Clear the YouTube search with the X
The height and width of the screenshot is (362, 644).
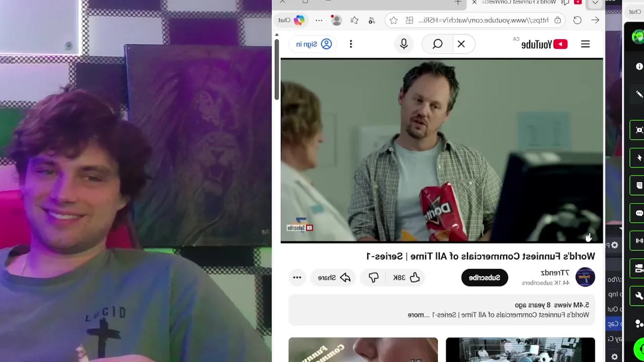[x=461, y=44]
